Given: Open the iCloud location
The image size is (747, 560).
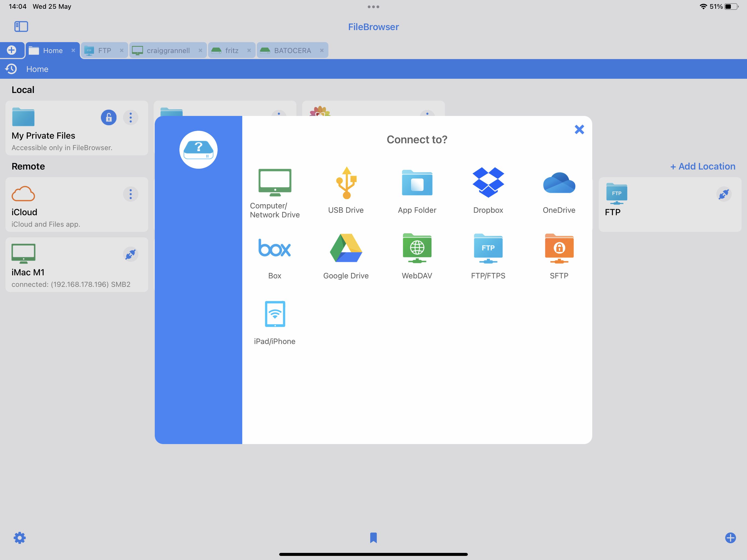Looking at the screenshot, I should pos(77,204).
